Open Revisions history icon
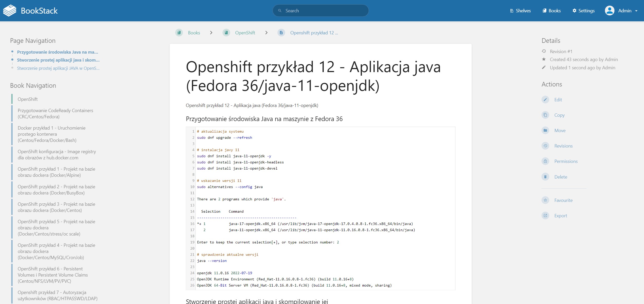This screenshot has width=644, height=304. 545,146
